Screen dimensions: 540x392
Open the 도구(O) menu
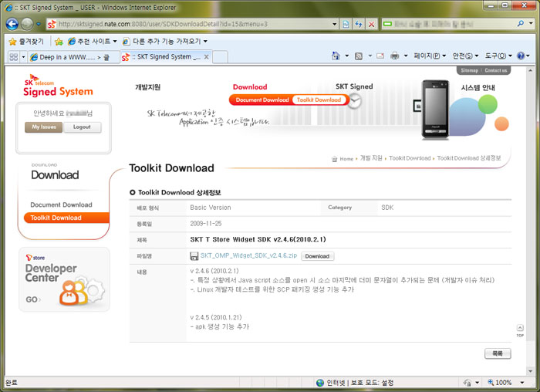(498, 56)
